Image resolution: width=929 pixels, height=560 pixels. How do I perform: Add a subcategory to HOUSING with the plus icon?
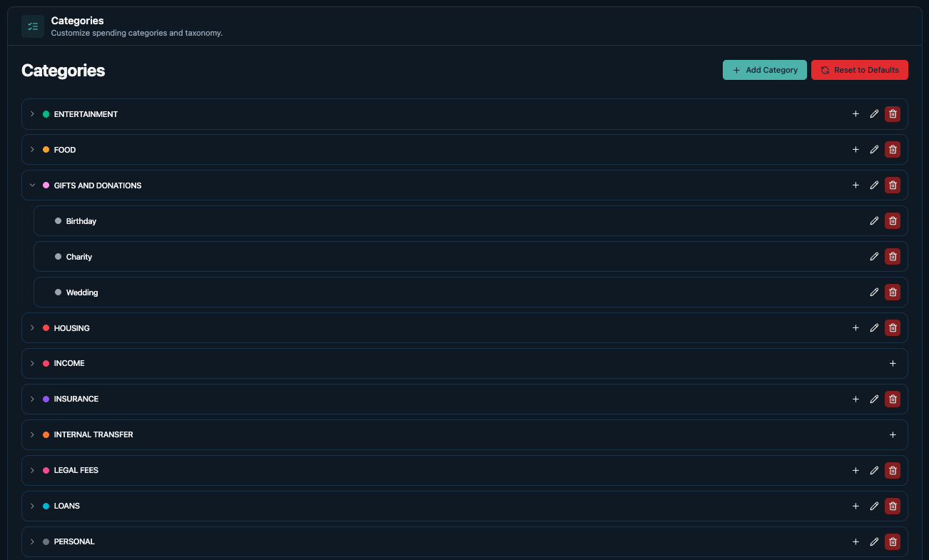[x=856, y=327]
